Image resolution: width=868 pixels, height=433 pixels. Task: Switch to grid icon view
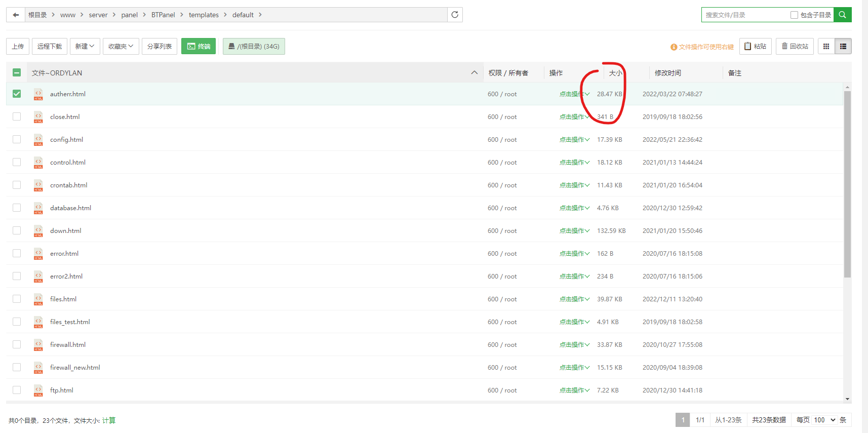click(x=826, y=46)
